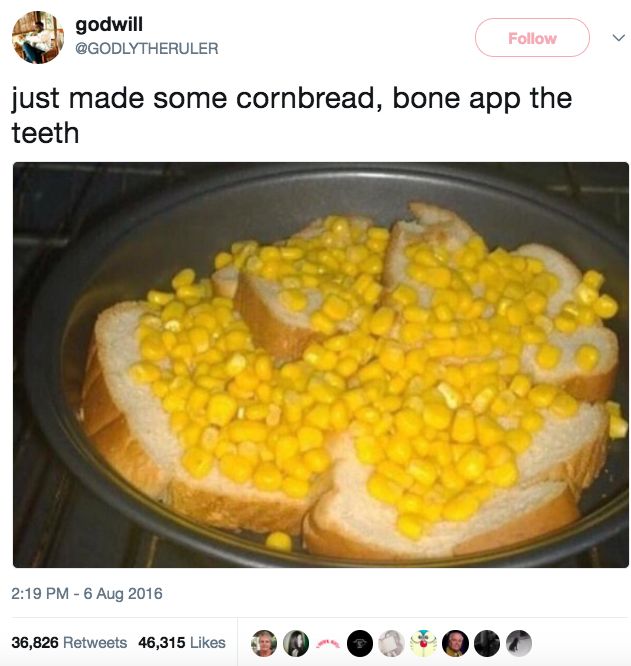631x666 pixels.
Task: Click the '6 Aug 2016' date text
Action: (123, 593)
